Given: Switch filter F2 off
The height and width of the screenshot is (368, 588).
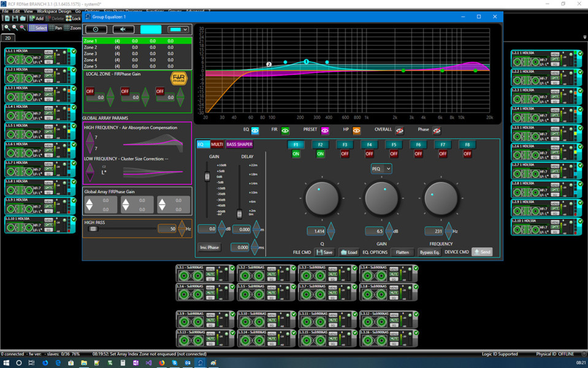Looking at the screenshot, I should click(x=320, y=154).
